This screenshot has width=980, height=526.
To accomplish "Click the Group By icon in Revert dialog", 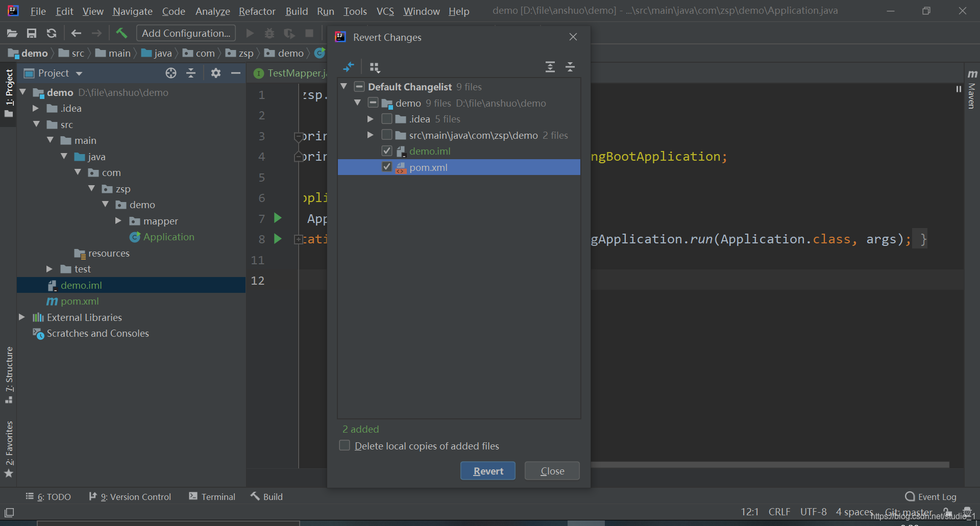I will (375, 67).
